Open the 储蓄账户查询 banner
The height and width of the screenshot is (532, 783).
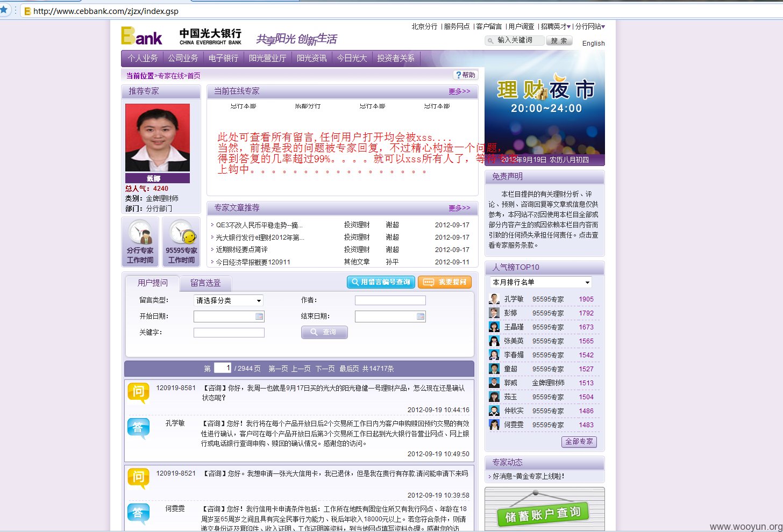[x=545, y=509]
